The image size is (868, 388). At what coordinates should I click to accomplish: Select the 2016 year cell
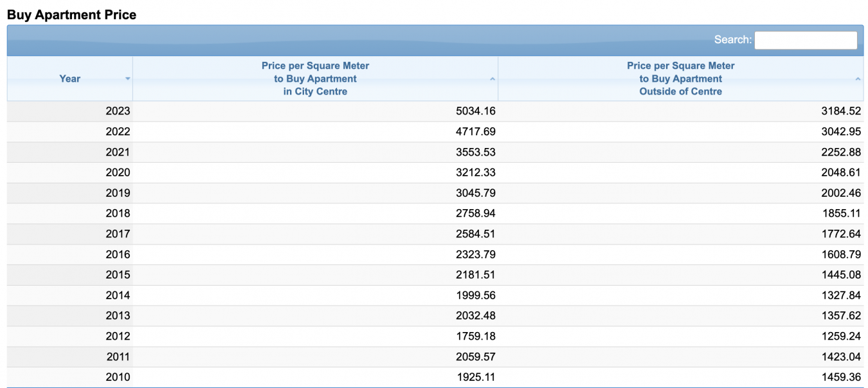click(118, 255)
